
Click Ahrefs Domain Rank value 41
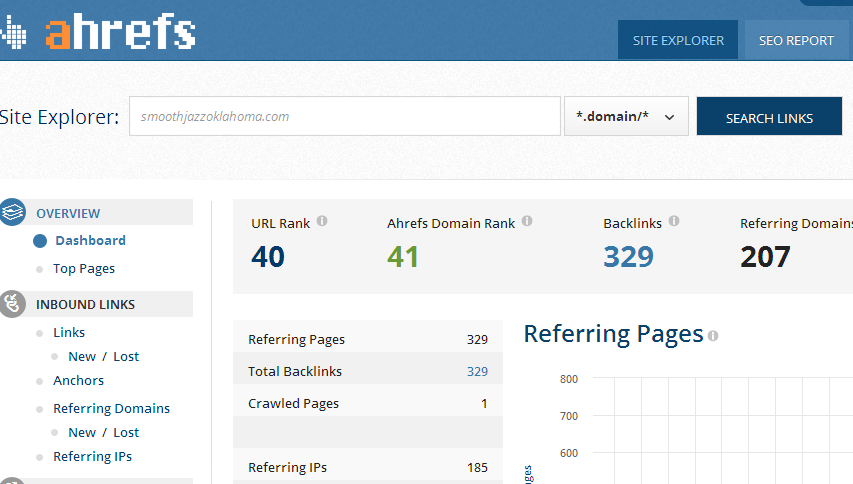tap(403, 257)
